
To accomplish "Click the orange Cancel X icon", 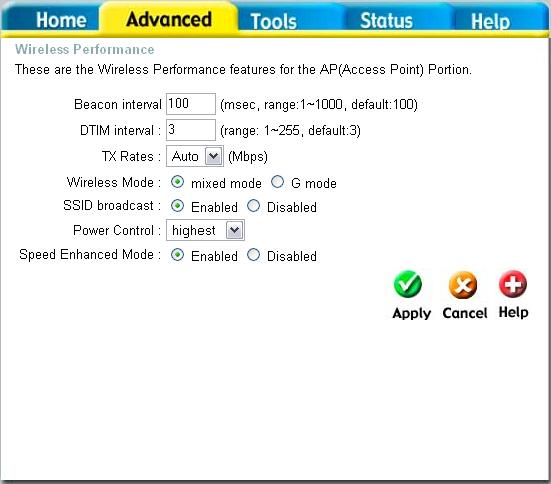I will (x=463, y=285).
